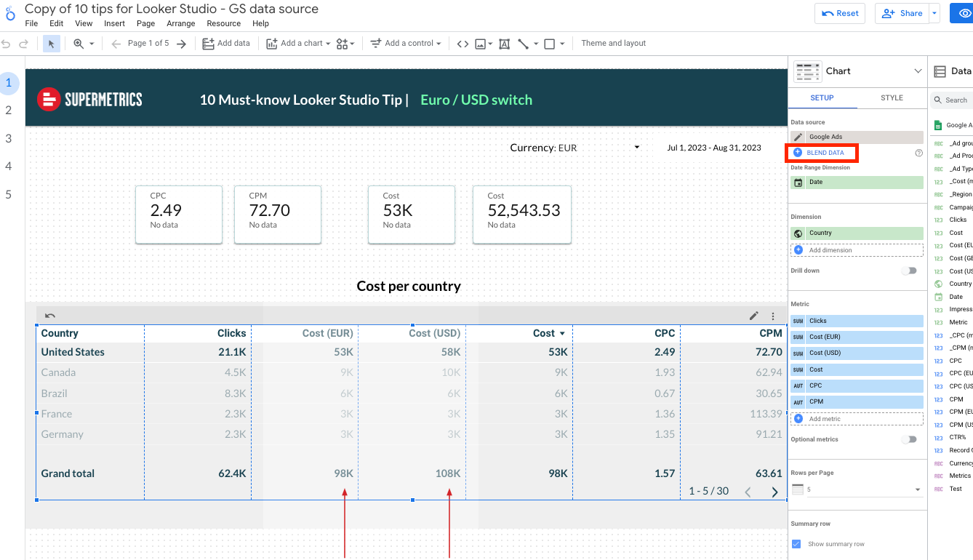This screenshot has width=973, height=560.
Task: Enable the Optional metrics toggle
Action: point(908,439)
